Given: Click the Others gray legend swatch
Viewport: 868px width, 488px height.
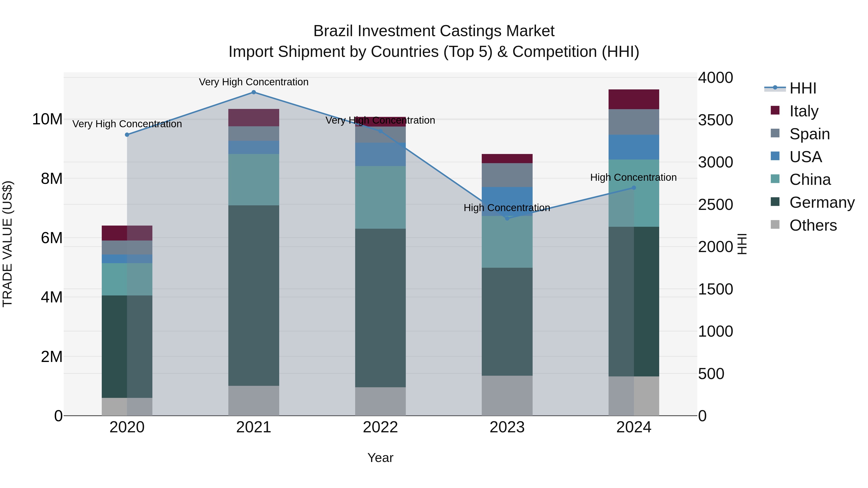Looking at the screenshot, I should click(775, 224).
